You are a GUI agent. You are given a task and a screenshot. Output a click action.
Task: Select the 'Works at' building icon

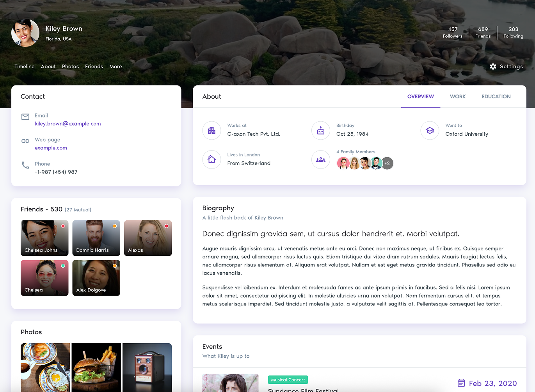click(212, 130)
